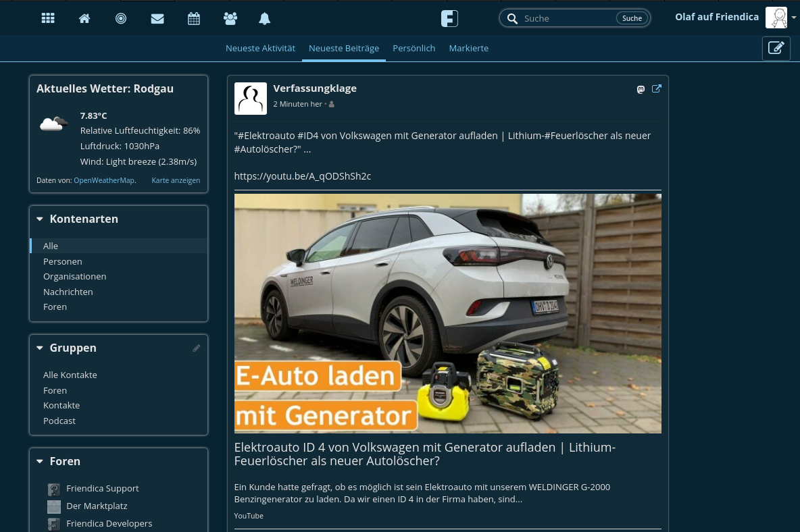Viewport: 800px width, 532px height.
Task: Open Friendica Developers forum link
Action: [x=109, y=523]
